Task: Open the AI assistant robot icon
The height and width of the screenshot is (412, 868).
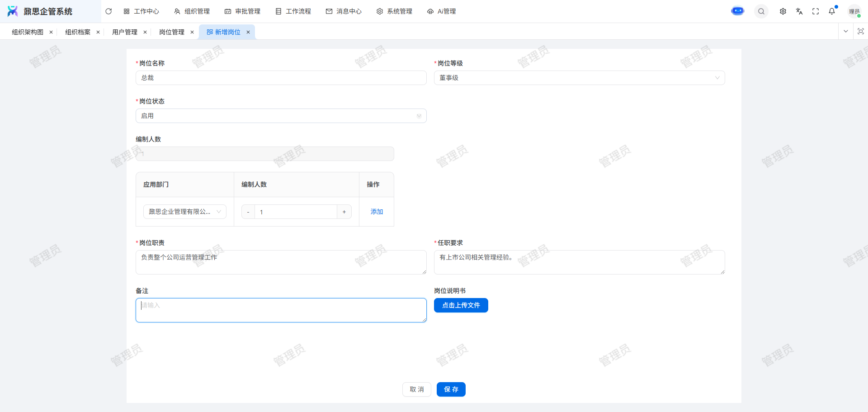Action: click(x=737, y=11)
